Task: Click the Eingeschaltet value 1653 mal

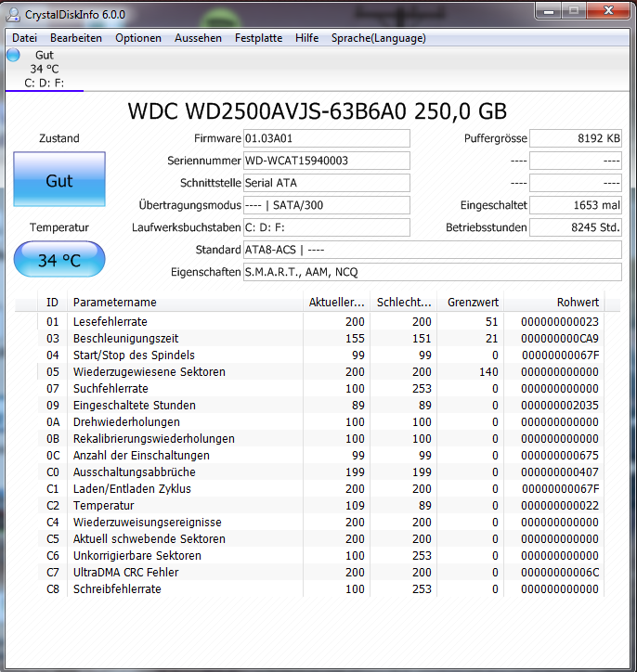Action: (x=576, y=205)
